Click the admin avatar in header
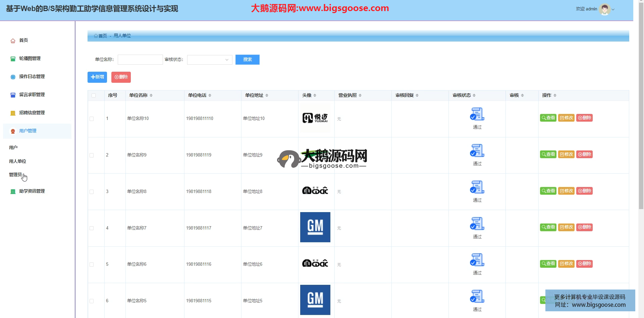The width and height of the screenshot is (644, 318). [604, 9]
